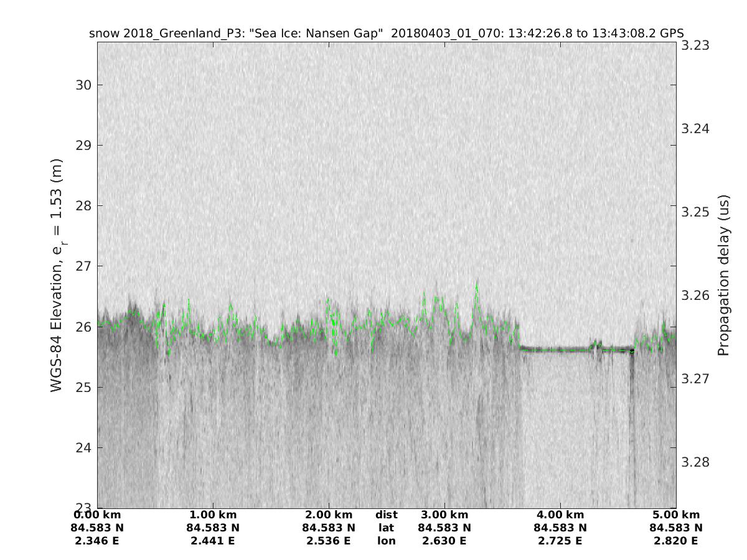
Task: Click the 3.23 propagation delay tick label
Action: (x=695, y=45)
